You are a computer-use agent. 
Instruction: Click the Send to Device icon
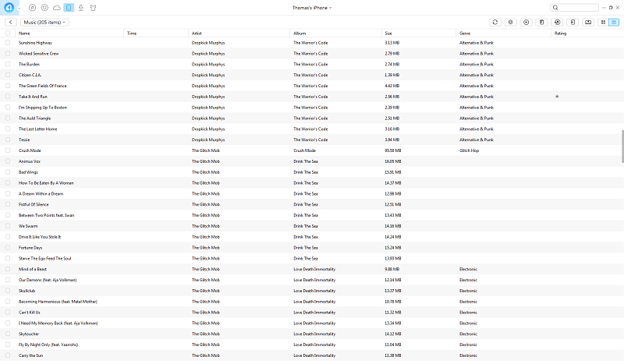(x=573, y=23)
